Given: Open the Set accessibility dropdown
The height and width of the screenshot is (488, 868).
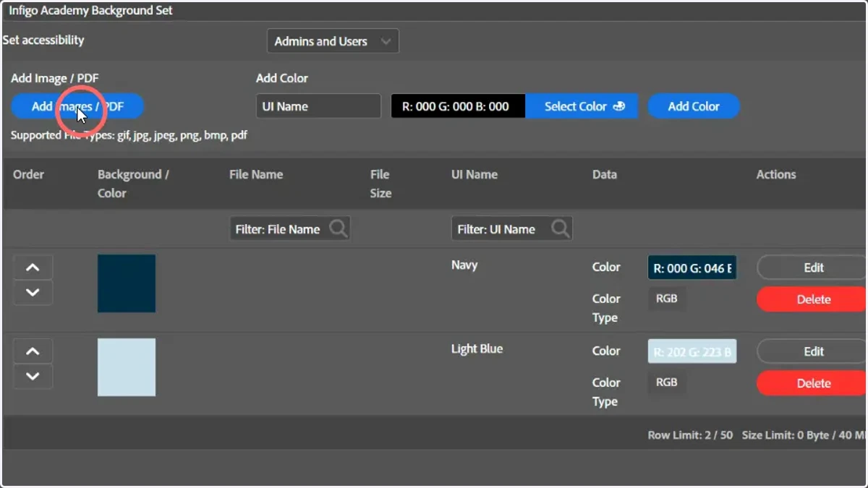Looking at the screenshot, I should [x=333, y=41].
